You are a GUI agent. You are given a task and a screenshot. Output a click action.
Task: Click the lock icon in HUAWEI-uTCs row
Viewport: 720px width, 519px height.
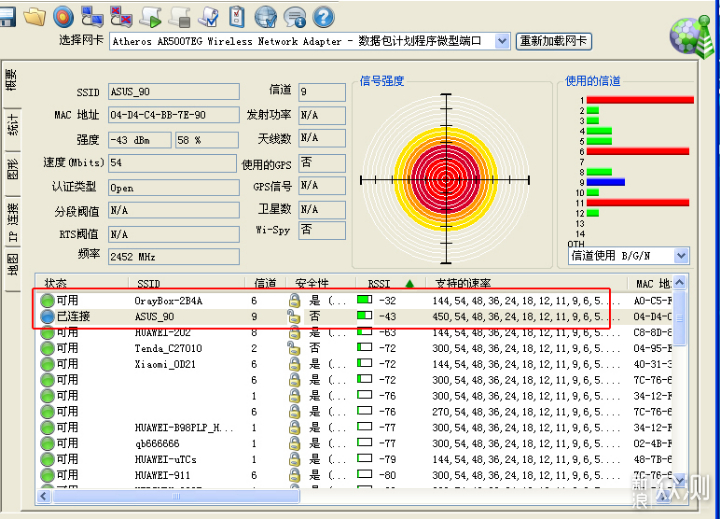click(294, 459)
